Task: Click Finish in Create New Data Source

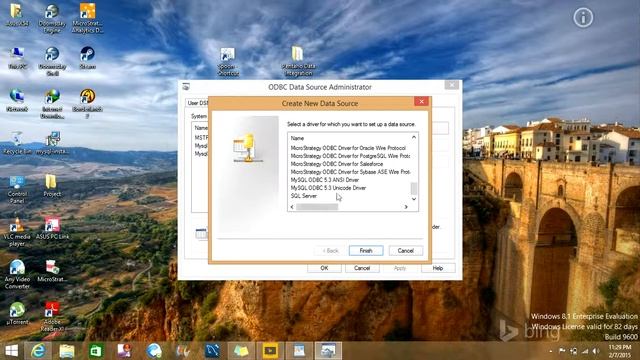Action: (366, 251)
